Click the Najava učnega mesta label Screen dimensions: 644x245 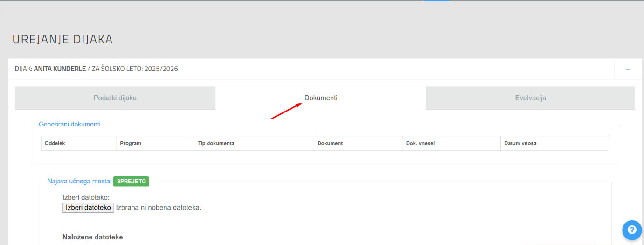[79, 181]
